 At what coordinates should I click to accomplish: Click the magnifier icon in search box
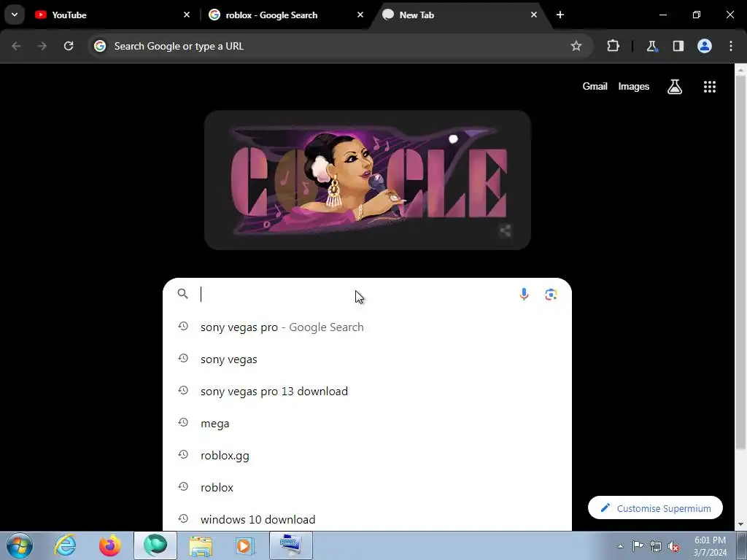[x=182, y=294]
